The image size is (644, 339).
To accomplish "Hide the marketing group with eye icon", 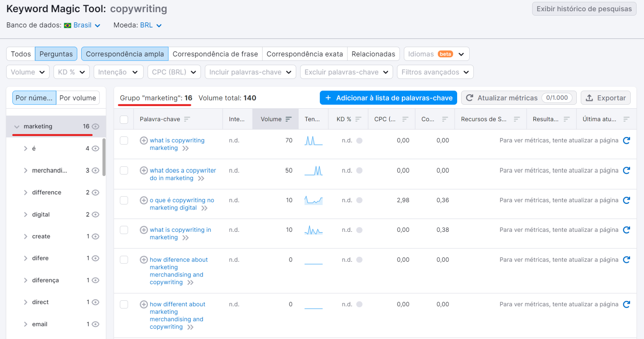I will tap(95, 126).
